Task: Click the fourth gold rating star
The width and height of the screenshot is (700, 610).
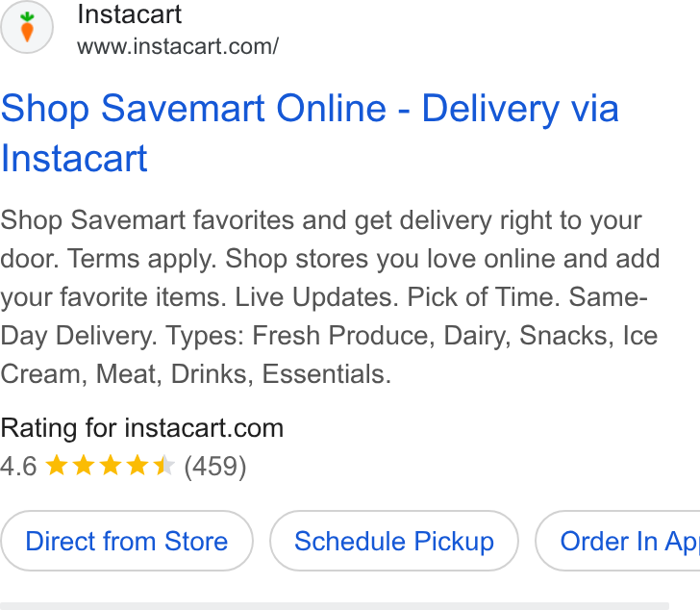Action: [x=137, y=465]
